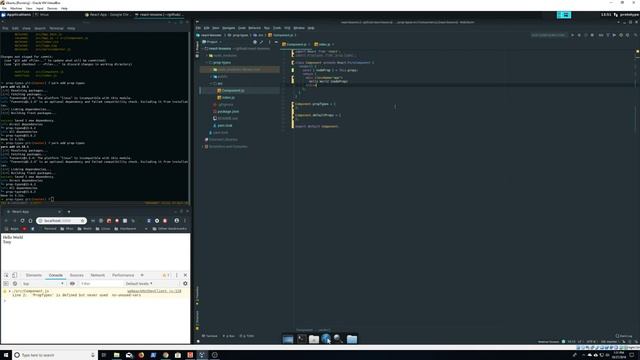Click the Chrome profile avatar icon
Image resolution: width=640 pixels, height=360 pixels.
pos(177,221)
